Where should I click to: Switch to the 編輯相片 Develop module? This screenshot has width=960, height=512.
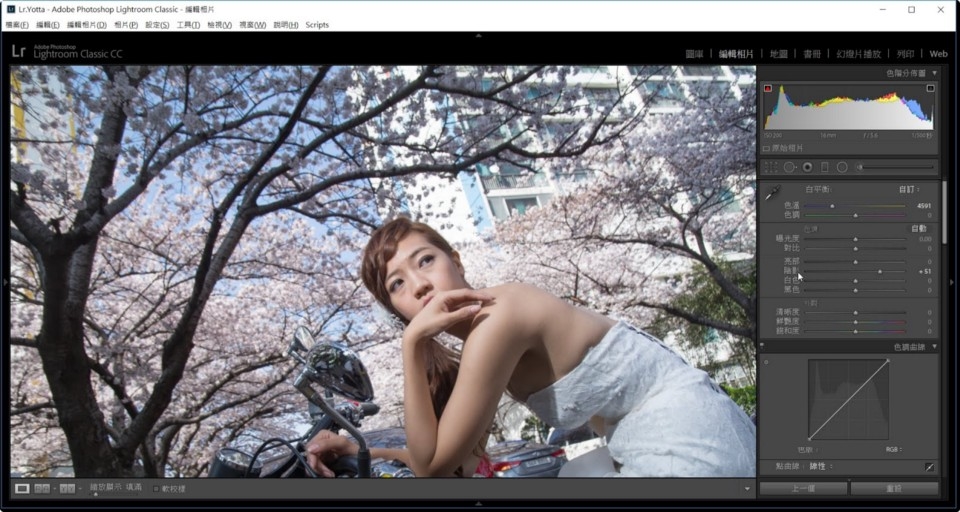pos(736,54)
